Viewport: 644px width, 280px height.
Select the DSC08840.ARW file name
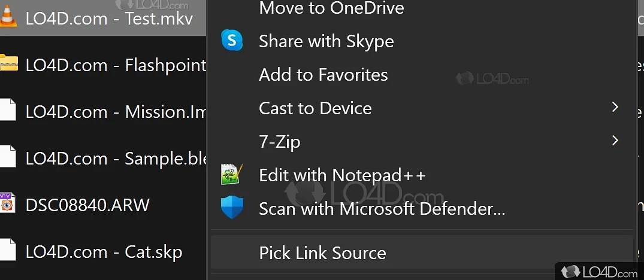pyautogui.click(x=87, y=205)
